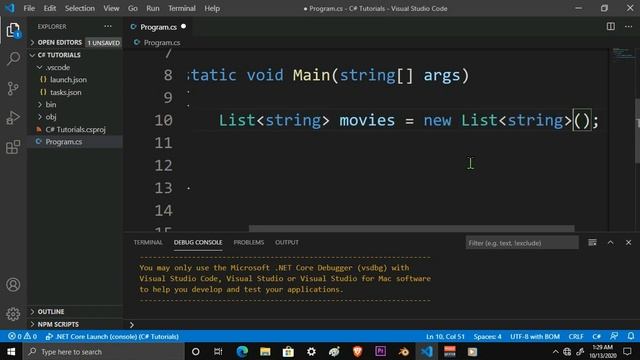Screen dimensions: 640x360
Task: Open the Manage gear icon
Action: click(13, 314)
